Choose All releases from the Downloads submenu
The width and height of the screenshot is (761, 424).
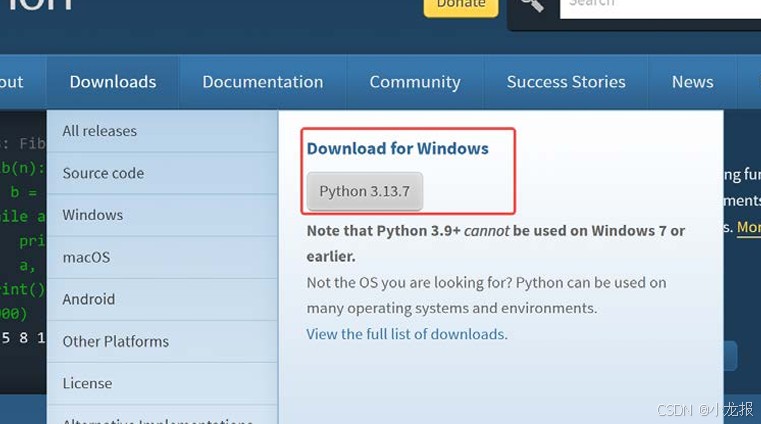100,131
